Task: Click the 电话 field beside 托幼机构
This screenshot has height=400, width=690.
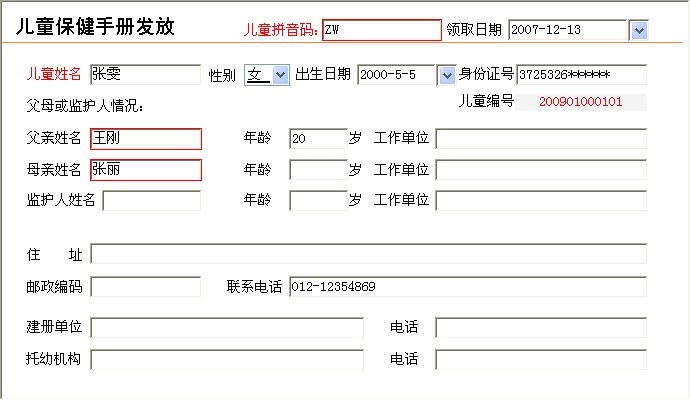Action: 541,360
